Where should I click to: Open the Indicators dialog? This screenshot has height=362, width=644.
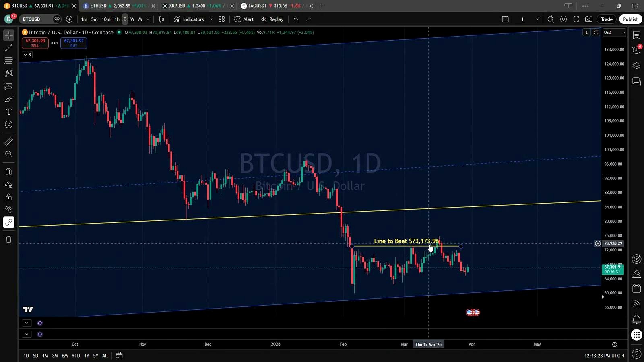pyautogui.click(x=189, y=19)
